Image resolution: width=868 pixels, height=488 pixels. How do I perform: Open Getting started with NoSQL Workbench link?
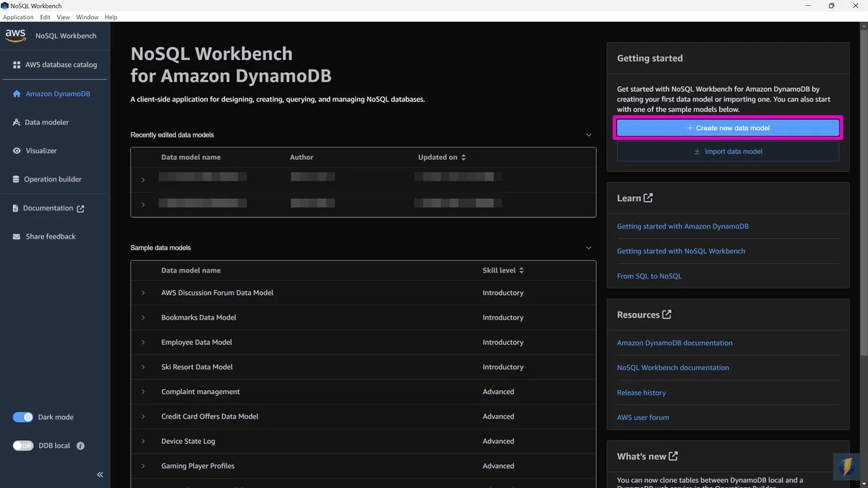(681, 251)
